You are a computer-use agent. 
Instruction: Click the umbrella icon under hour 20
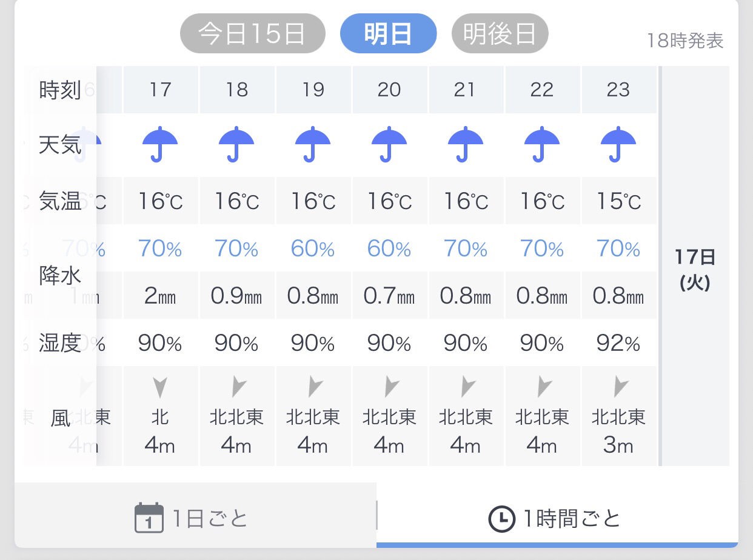pos(389,144)
